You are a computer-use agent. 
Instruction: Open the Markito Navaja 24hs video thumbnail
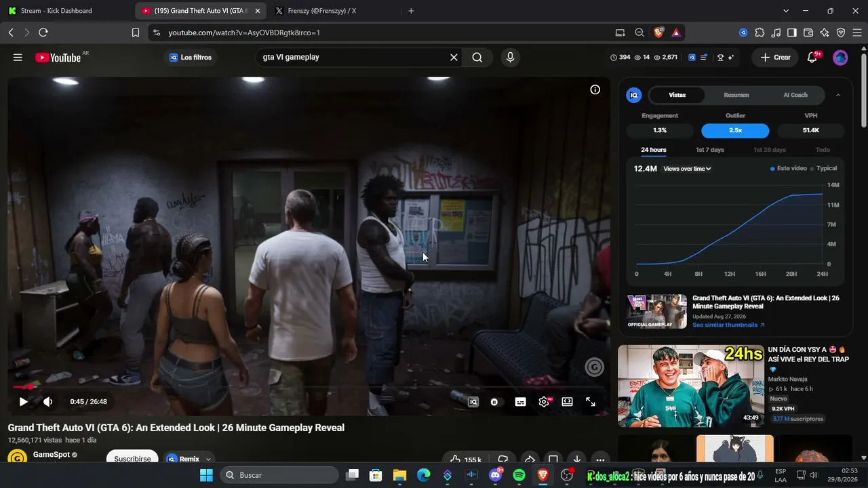(690, 386)
